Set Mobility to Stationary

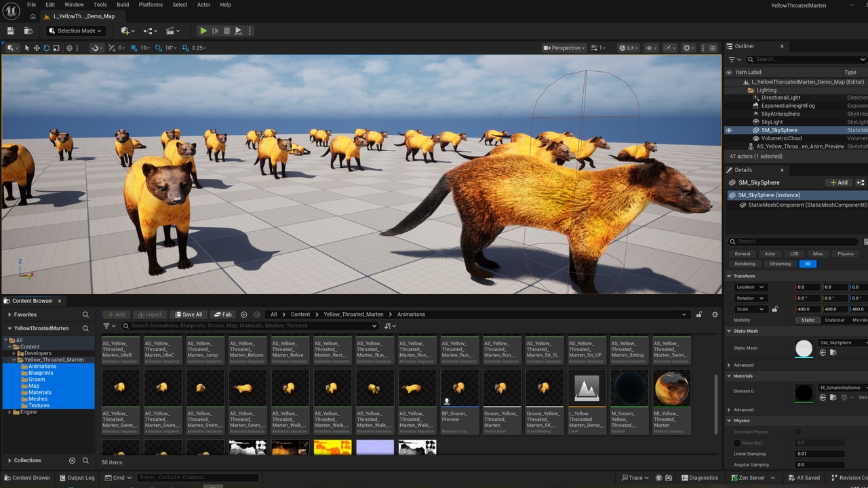(x=835, y=320)
